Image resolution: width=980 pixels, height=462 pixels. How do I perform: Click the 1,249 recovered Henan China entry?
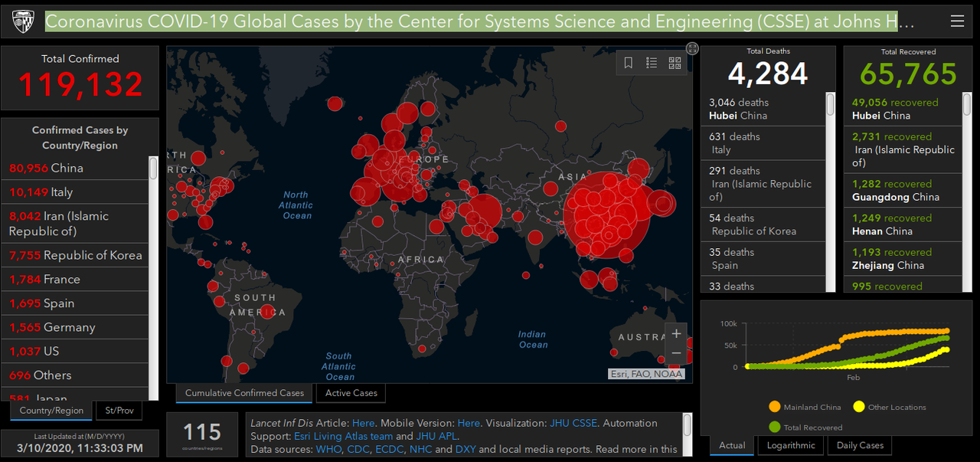[903, 224]
